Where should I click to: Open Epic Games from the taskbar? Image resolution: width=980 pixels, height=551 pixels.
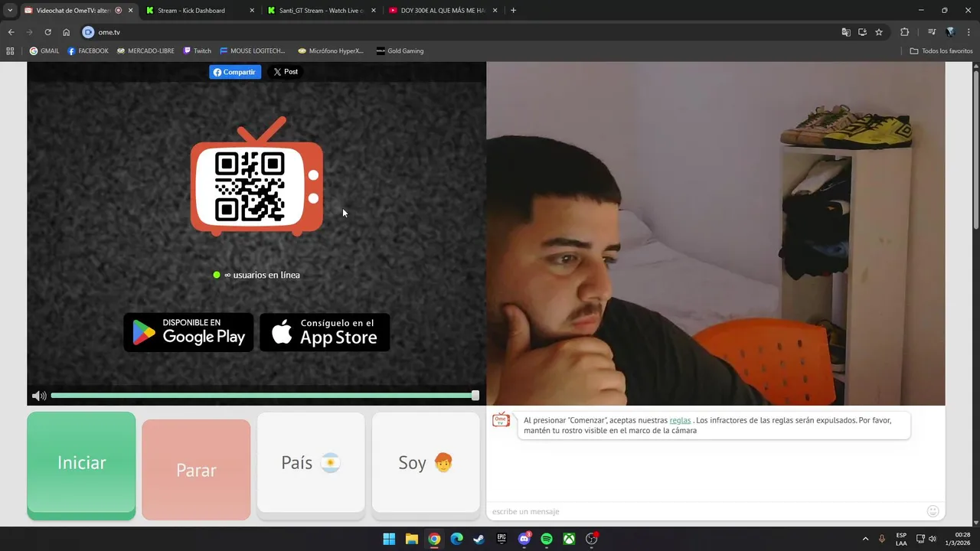tap(501, 539)
